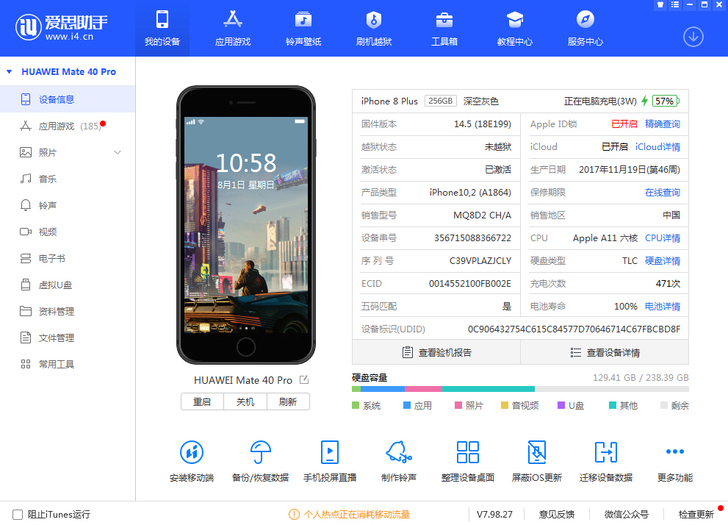Click the 屏蔽iOS更新 icon

click(537, 452)
